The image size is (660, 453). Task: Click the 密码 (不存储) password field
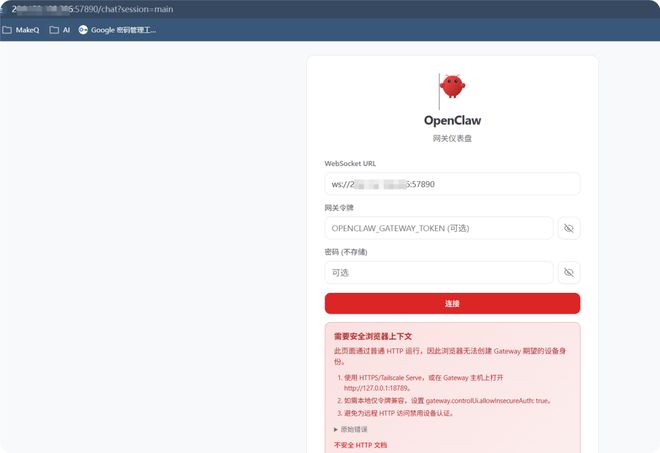coord(439,272)
